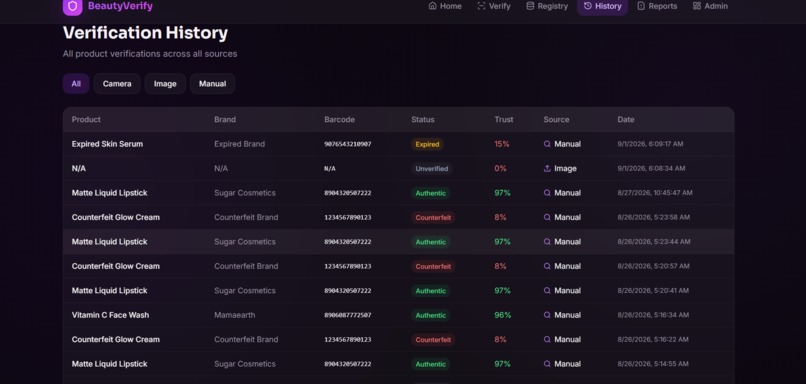The image size is (806, 384).
Task: Select the Expired Skin Serum product name
Action: click(x=107, y=144)
